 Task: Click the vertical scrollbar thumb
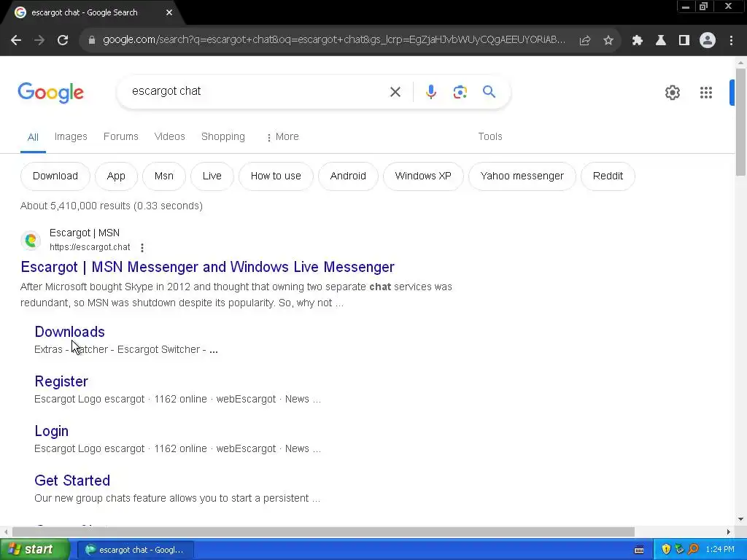click(x=741, y=122)
